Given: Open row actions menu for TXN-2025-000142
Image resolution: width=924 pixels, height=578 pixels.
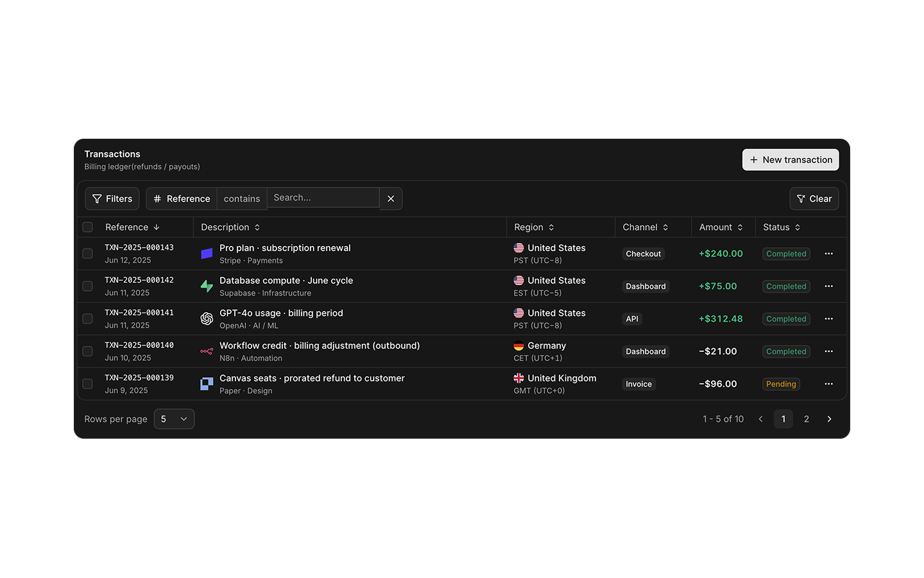Looking at the screenshot, I should click(829, 286).
